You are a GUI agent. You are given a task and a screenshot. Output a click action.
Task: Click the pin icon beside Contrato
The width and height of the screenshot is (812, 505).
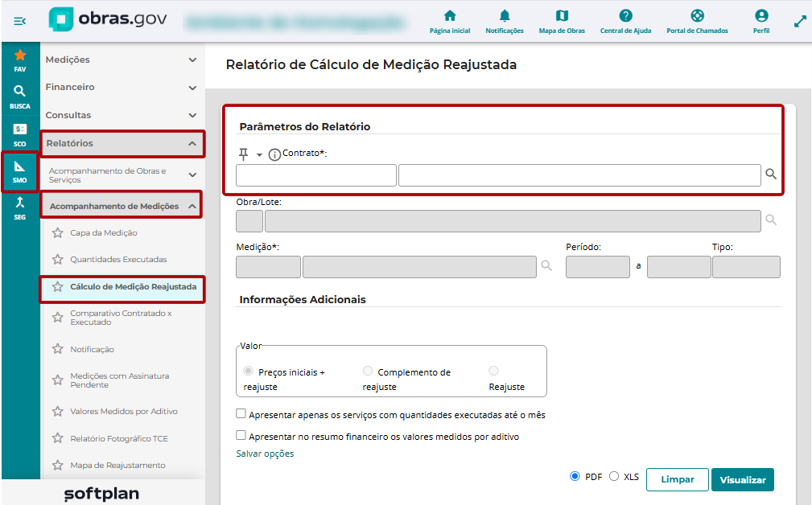[243, 154]
